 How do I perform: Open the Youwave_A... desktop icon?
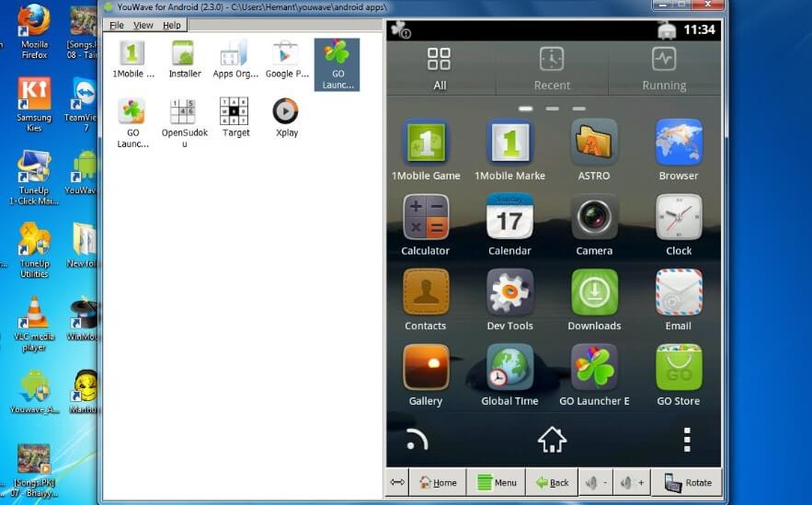(x=34, y=392)
